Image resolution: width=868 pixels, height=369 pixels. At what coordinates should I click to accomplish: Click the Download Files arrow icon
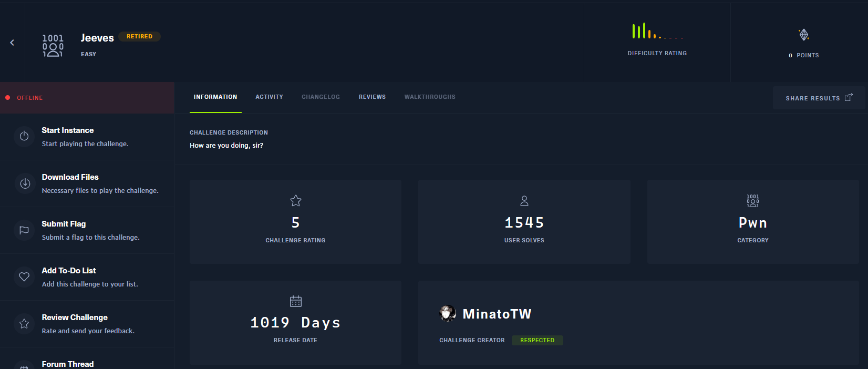(x=25, y=183)
